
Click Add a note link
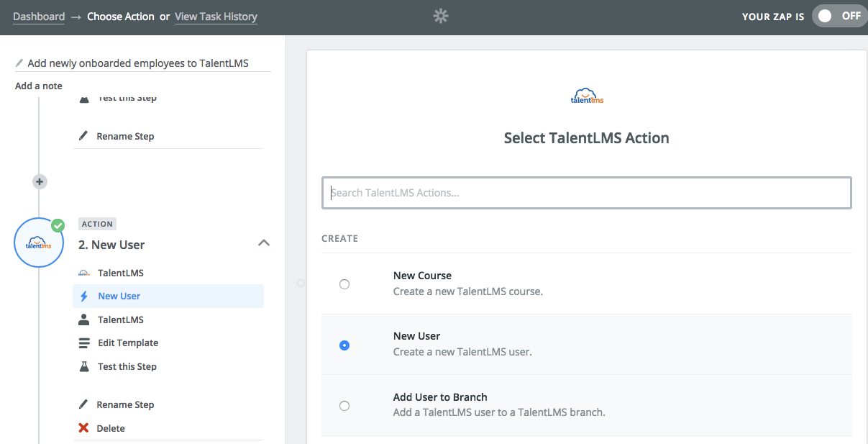39,86
